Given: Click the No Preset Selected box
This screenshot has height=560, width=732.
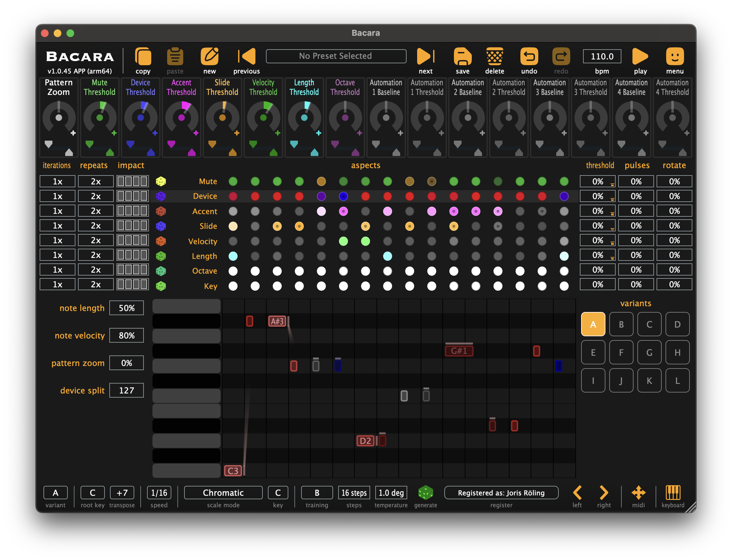Looking at the screenshot, I should click(x=336, y=56).
